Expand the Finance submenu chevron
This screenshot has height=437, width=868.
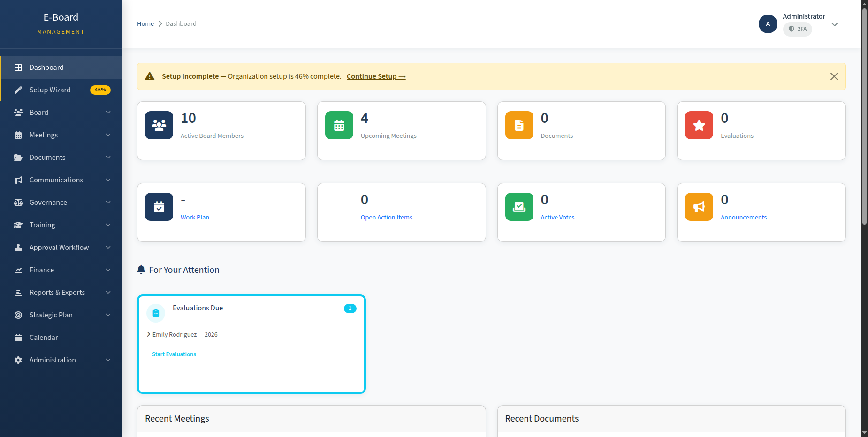[x=108, y=270]
